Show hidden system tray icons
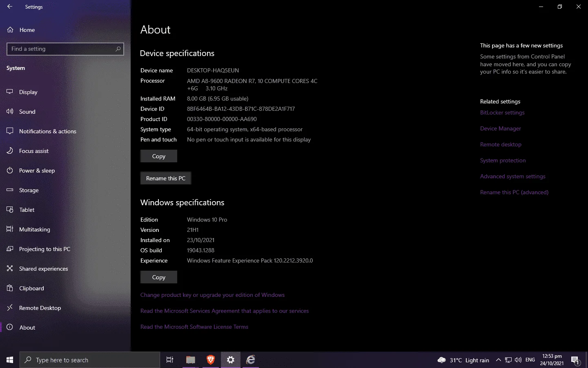This screenshot has height=368, width=588. pyautogui.click(x=498, y=360)
